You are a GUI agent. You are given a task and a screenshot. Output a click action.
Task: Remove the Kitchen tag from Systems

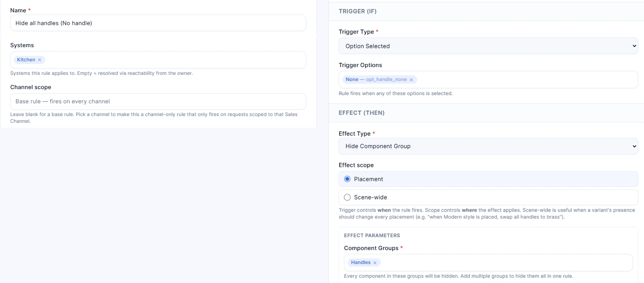pos(39,60)
